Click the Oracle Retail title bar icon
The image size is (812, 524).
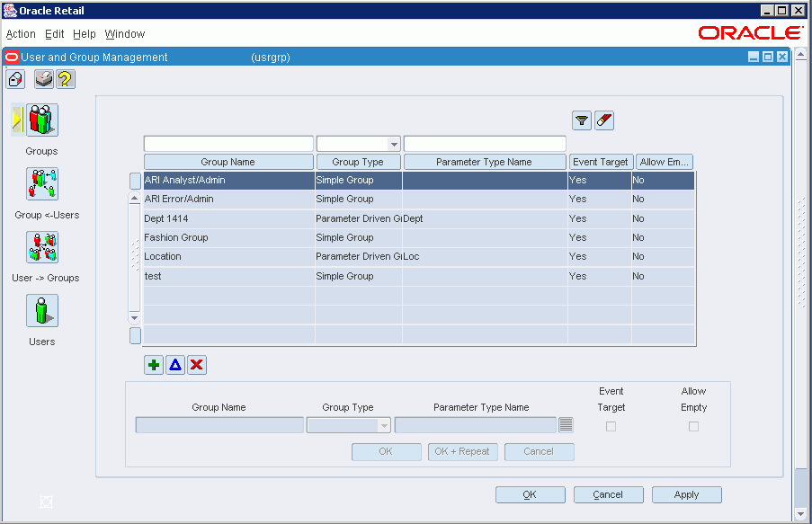click(x=11, y=11)
